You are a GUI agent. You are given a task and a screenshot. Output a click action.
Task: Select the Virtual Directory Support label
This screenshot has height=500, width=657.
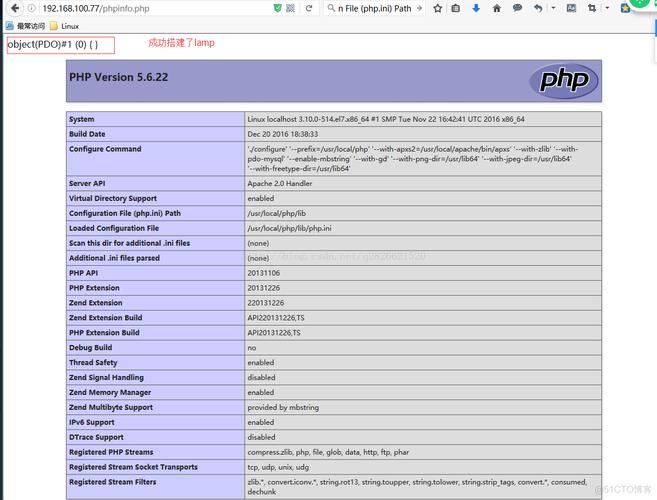[113, 199]
